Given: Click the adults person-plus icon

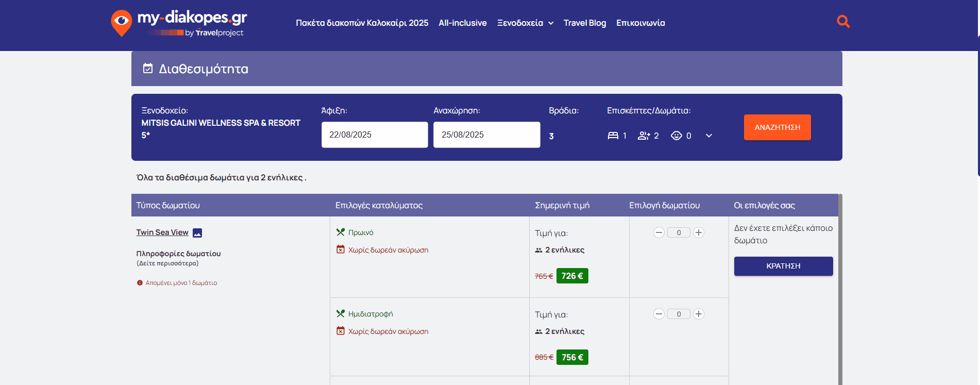Looking at the screenshot, I should click(x=644, y=136).
